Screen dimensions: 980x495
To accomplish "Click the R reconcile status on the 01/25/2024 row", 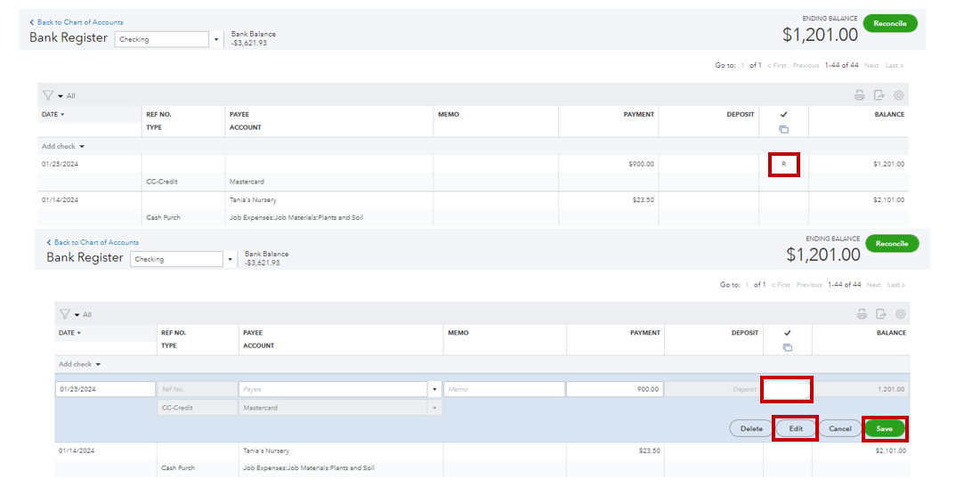I will pyautogui.click(x=783, y=164).
